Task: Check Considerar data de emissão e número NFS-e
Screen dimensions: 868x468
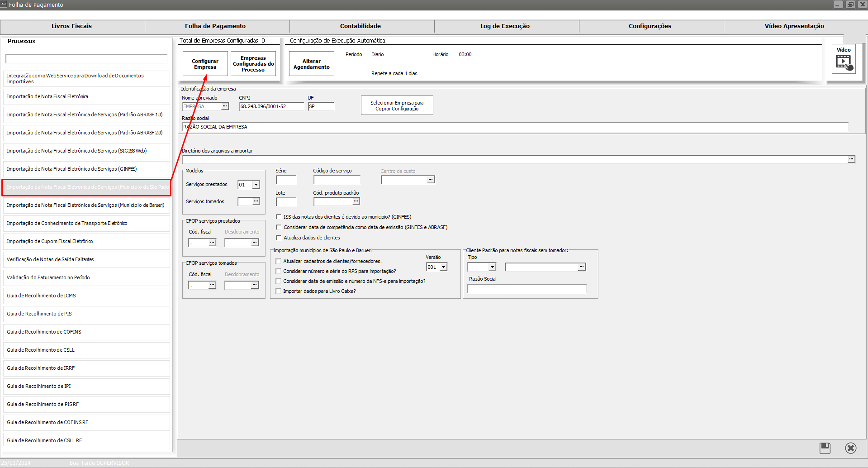Action: point(278,281)
